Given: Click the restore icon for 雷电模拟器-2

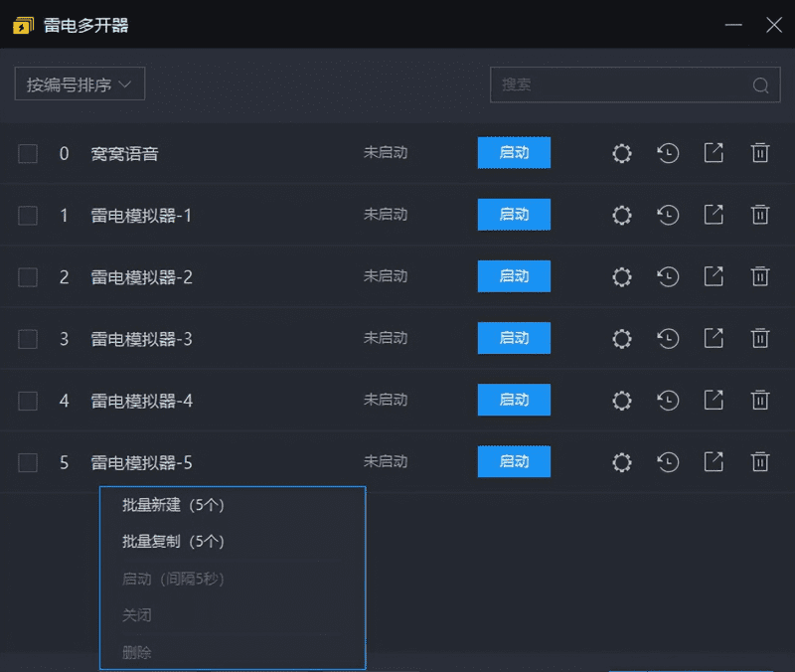Looking at the screenshot, I should point(667,276).
